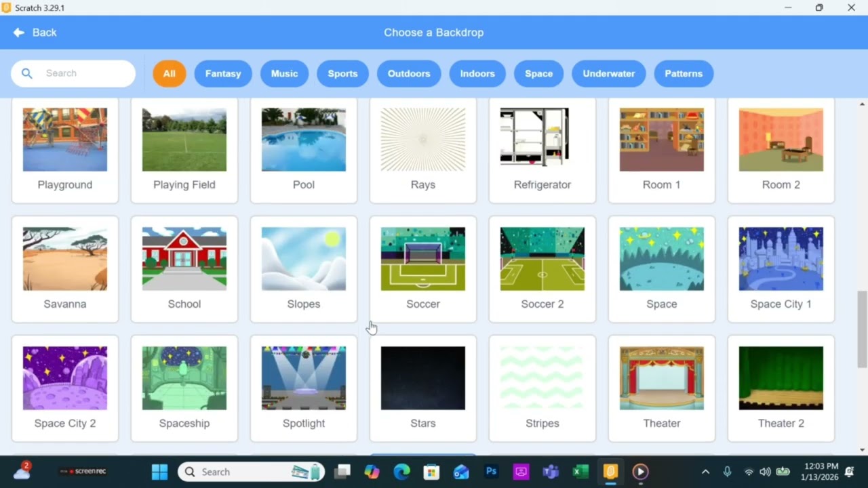Choose the School backdrop
Viewport: 868px width, 488px height.
pyautogui.click(x=184, y=269)
